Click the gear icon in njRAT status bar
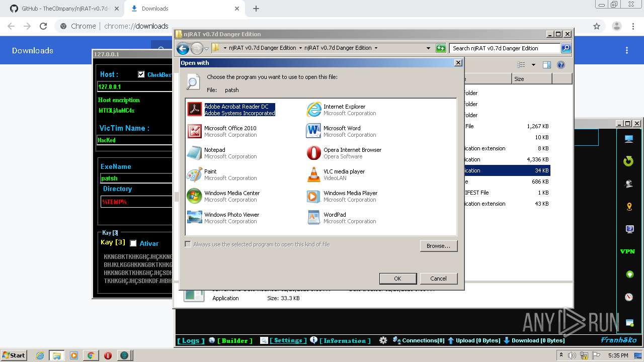Screen dimensions: 644x362 (383, 340)
